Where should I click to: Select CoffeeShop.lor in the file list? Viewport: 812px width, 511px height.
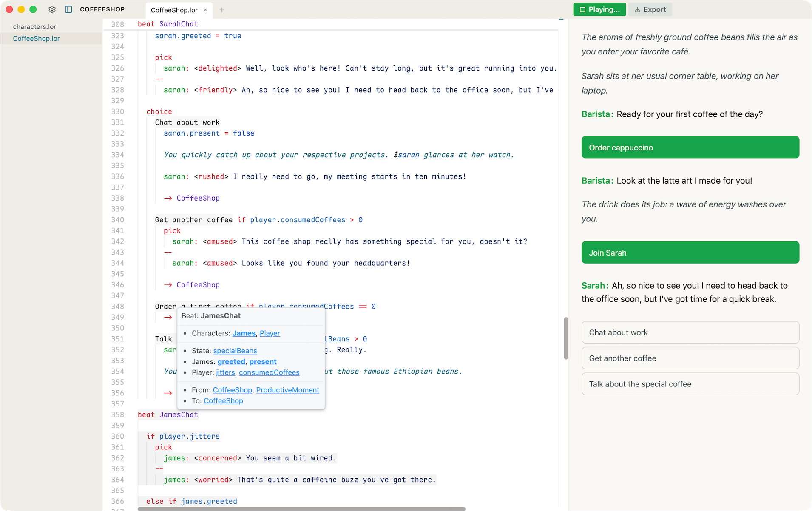[36, 38]
